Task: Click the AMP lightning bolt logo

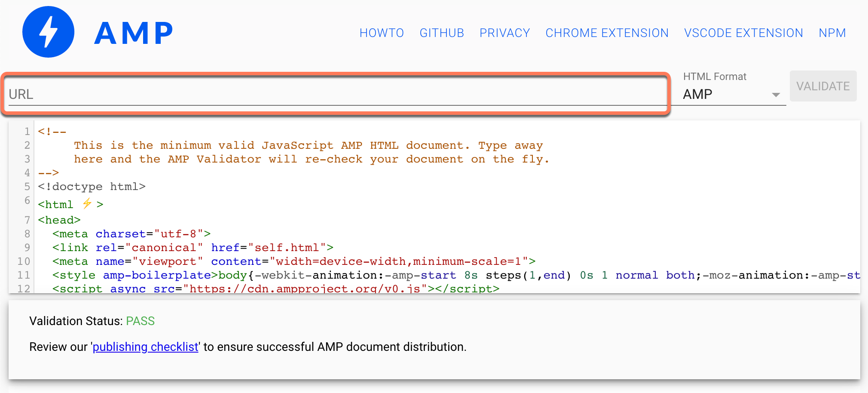Action: point(48,32)
